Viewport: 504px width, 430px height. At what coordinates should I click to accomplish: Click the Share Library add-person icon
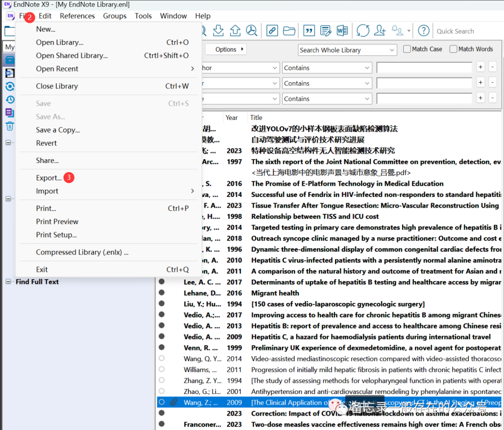pyautogui.click(x=380, y=31)
